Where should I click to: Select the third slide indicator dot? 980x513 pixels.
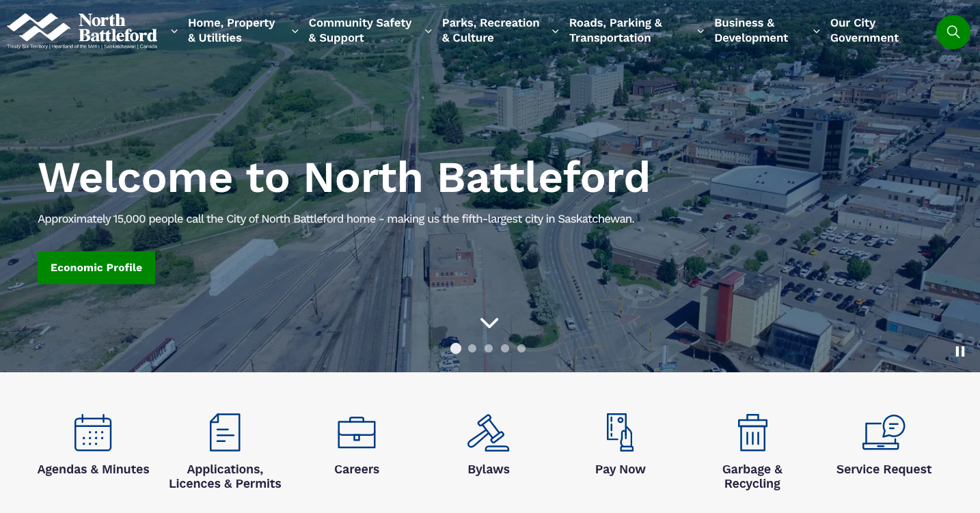[x=489, y=348]
